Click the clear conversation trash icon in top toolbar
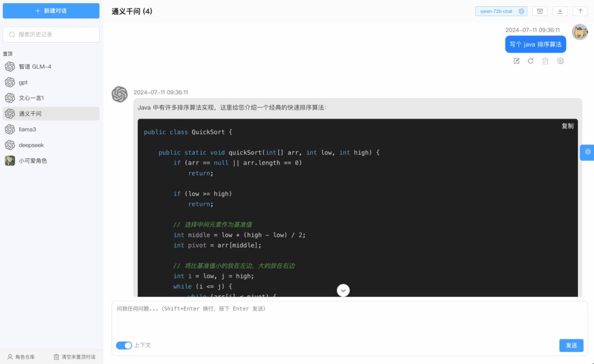The image size is (594, 364). [x=540, y=11]
